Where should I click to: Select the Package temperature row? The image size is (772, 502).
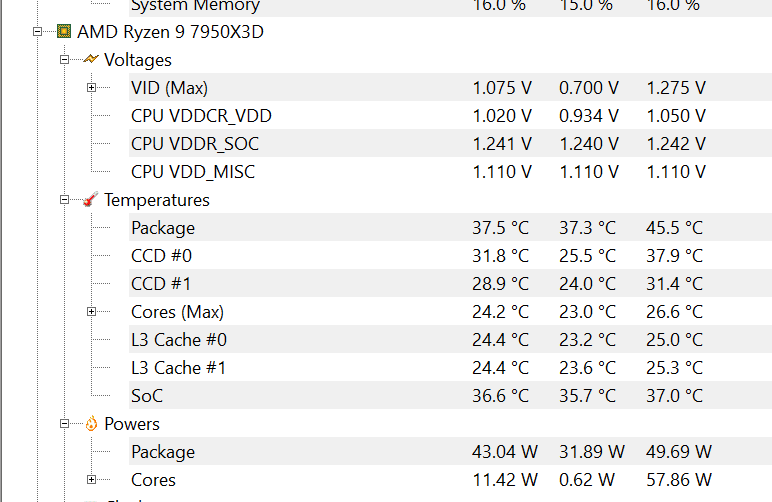[163, 228]
